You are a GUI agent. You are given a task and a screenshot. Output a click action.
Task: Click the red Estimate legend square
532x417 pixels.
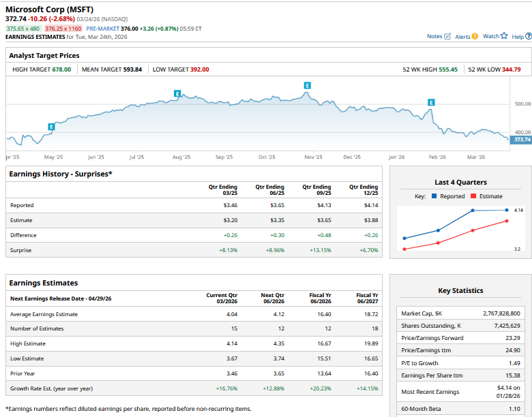click(x=473, y=196)
